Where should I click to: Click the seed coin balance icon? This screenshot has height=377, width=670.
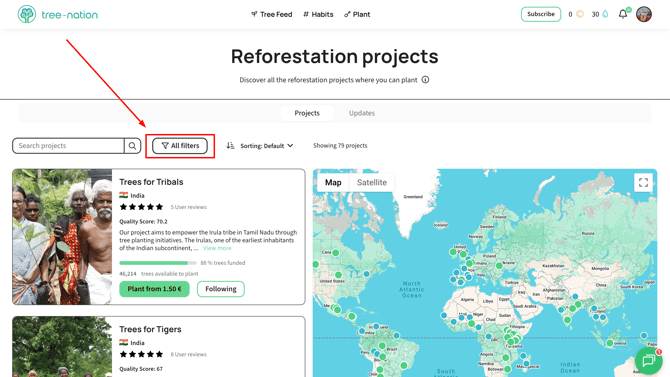(580, 14)
